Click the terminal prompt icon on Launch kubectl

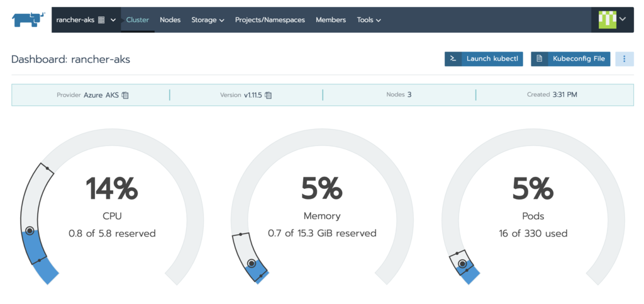453,59
